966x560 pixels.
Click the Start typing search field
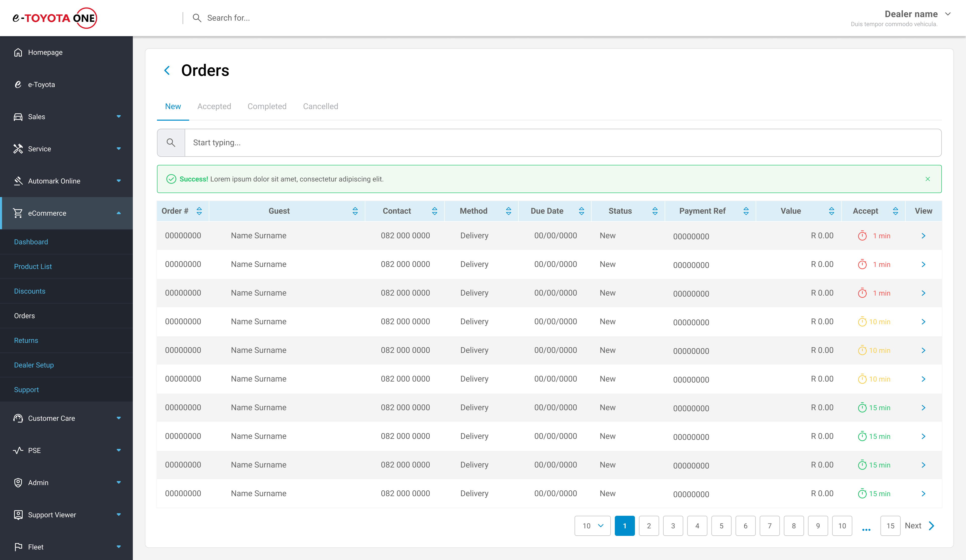point(562,143)
